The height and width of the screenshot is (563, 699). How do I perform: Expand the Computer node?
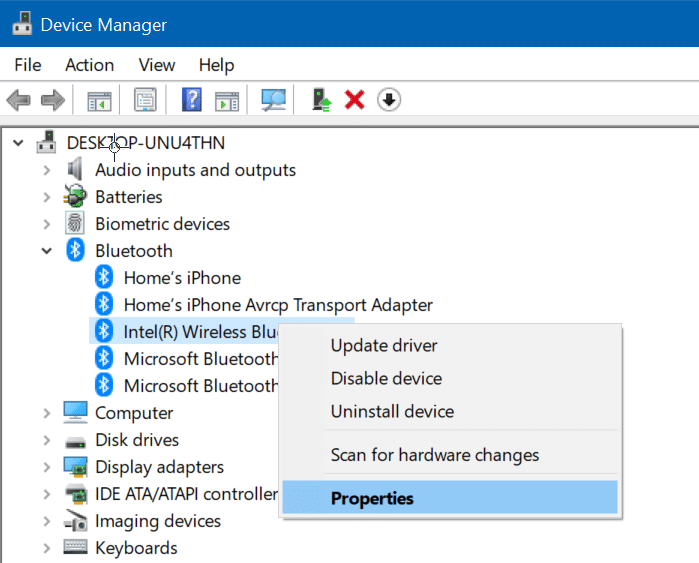(47, 413)
